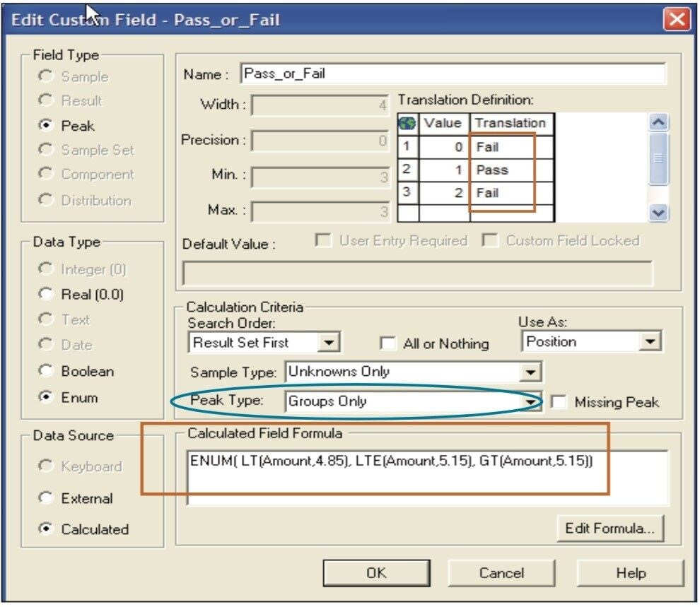Viewport: 700px width, 607px height.
Task: Open the Use As Position dropdown
Action: click(x=650, y=341)
